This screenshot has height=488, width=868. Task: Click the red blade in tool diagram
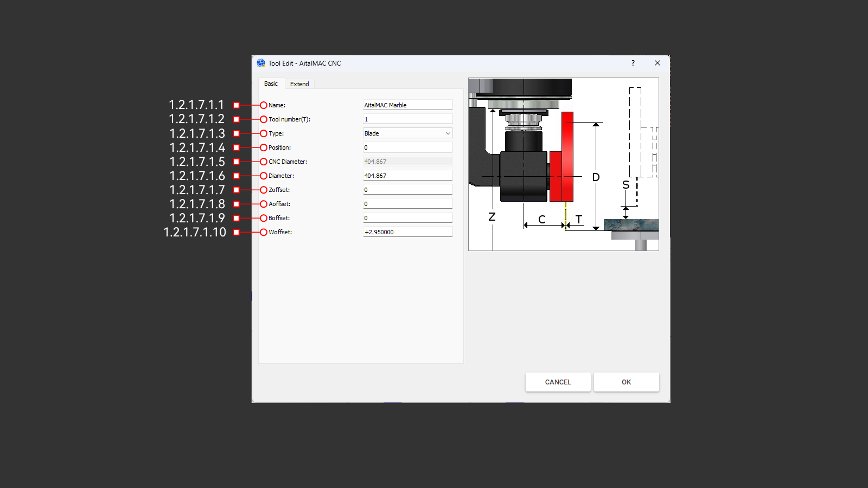tap(567, 157)
